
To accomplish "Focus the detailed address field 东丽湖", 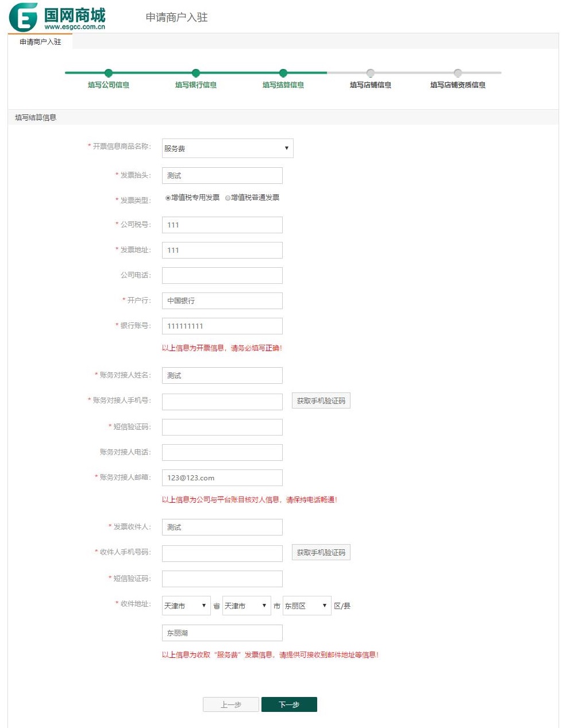I will (x=222, y=633).
